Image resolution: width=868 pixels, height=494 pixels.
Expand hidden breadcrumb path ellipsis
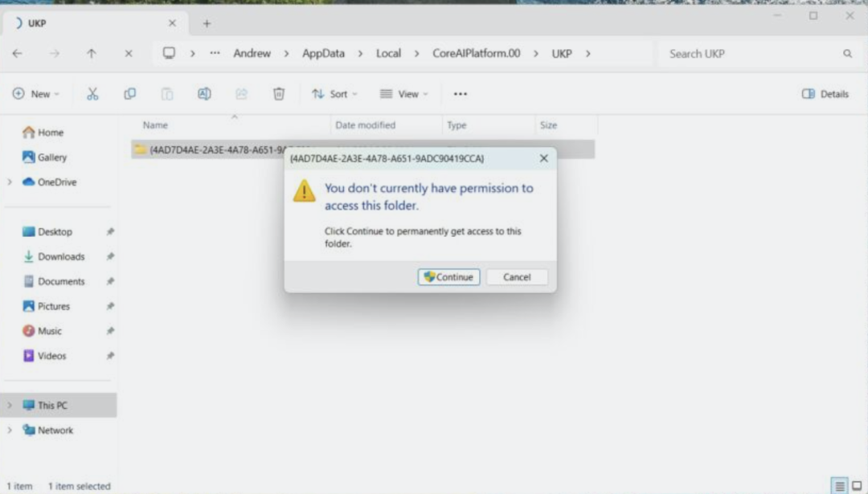(x=215, y=53)
